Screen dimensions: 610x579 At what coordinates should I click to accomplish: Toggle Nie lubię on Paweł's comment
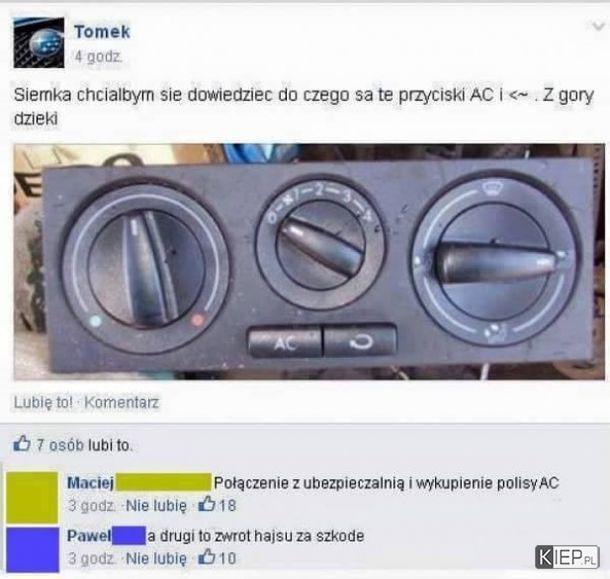click(x=156, y=558)
